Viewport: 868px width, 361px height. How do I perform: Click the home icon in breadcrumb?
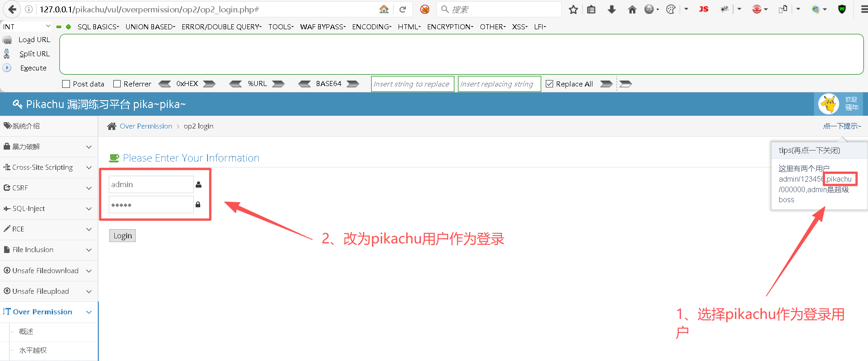tap(112, 126)
